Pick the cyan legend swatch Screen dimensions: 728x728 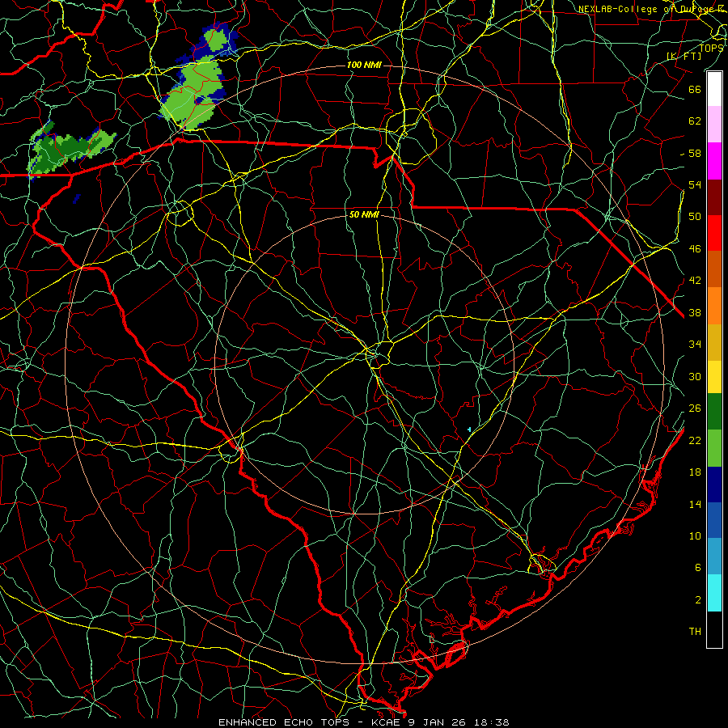pyautogui.click(x=714, y=593)
